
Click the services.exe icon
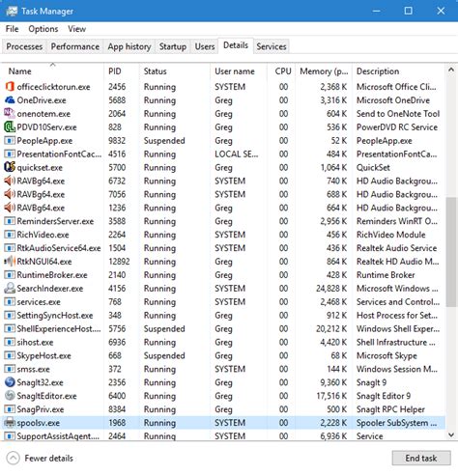[x=10, y=302]
